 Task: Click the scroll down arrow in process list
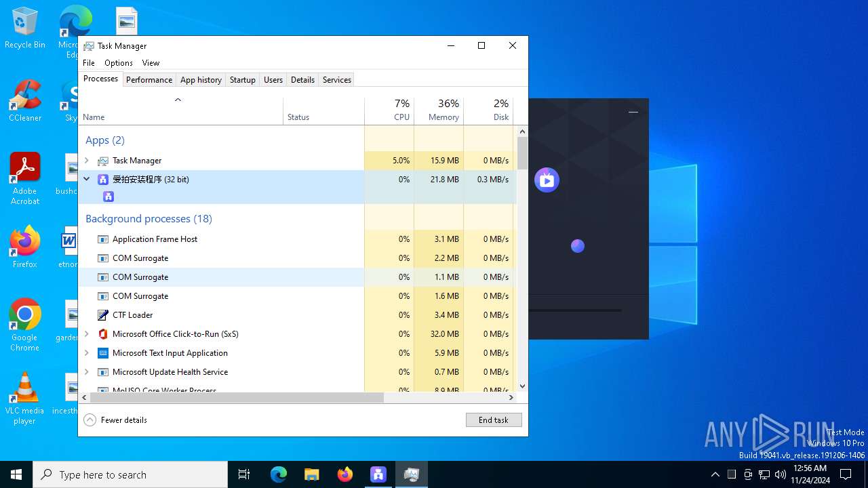click(x=522, y=386)
